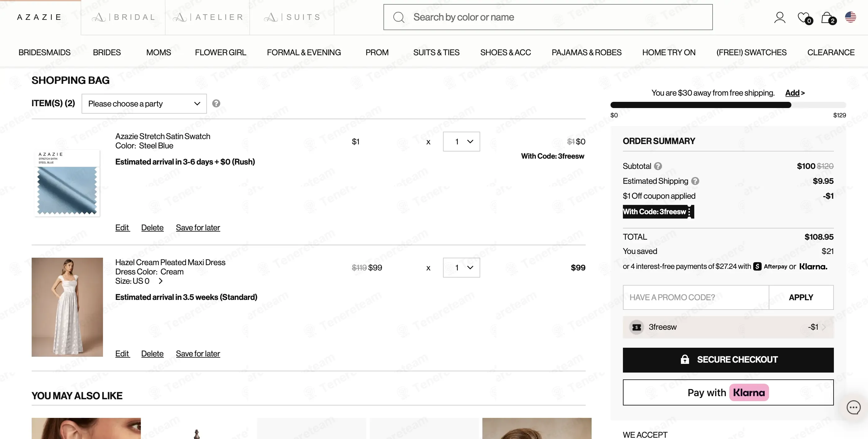Screen dimensions: 868x439
Task: Click the free shipping progress bar
Action: coord(728,105)
